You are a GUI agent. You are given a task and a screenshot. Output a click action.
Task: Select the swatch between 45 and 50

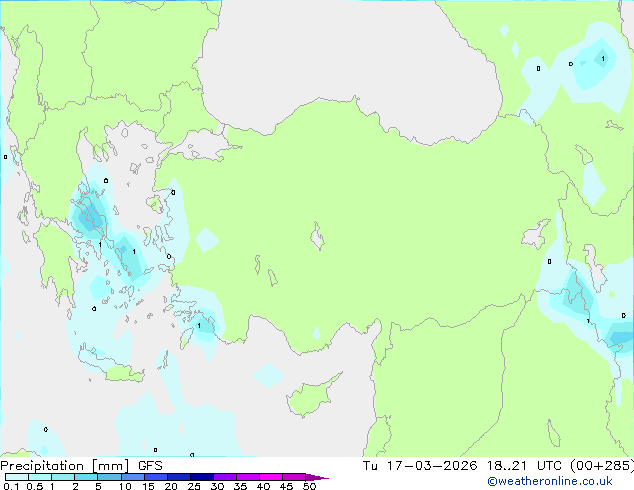(x=294, y=477)
